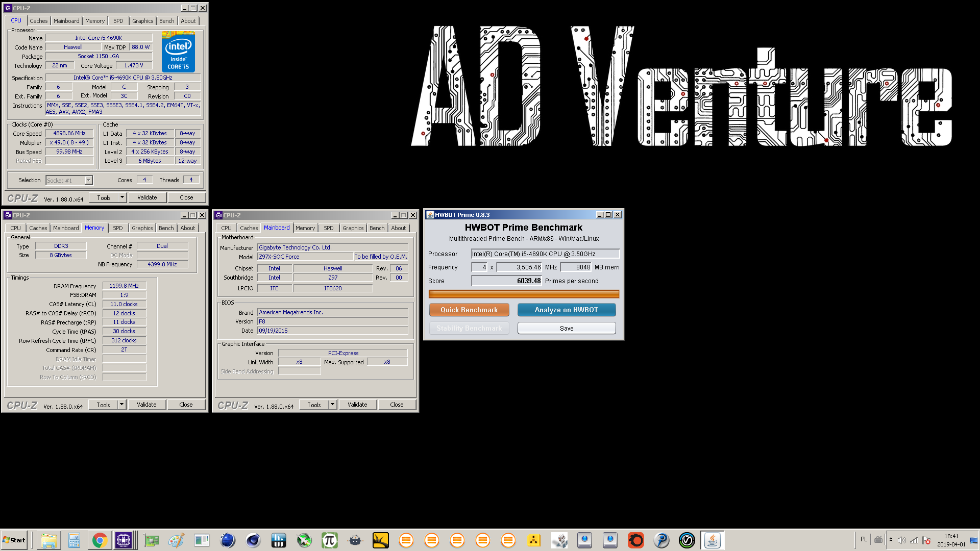Open the Socket #1 selection dropdown
The image size is (980, 551).
[x=69, y=181]
